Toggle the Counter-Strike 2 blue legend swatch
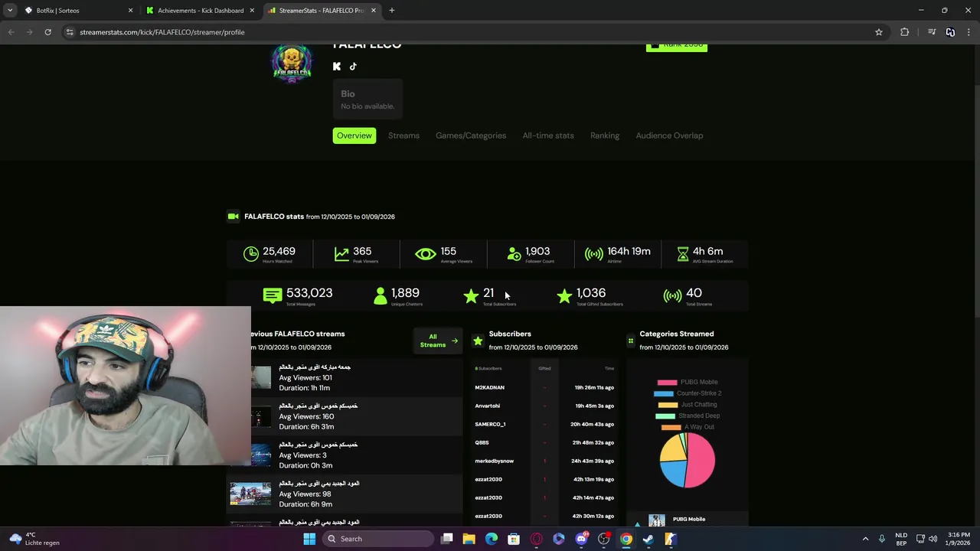This screenshot has height=551, width=980. [x=663, y=393]
